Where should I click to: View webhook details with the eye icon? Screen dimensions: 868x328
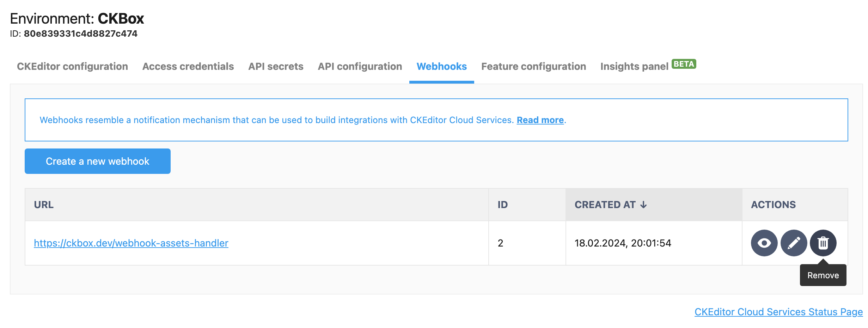tap(764, 243)
